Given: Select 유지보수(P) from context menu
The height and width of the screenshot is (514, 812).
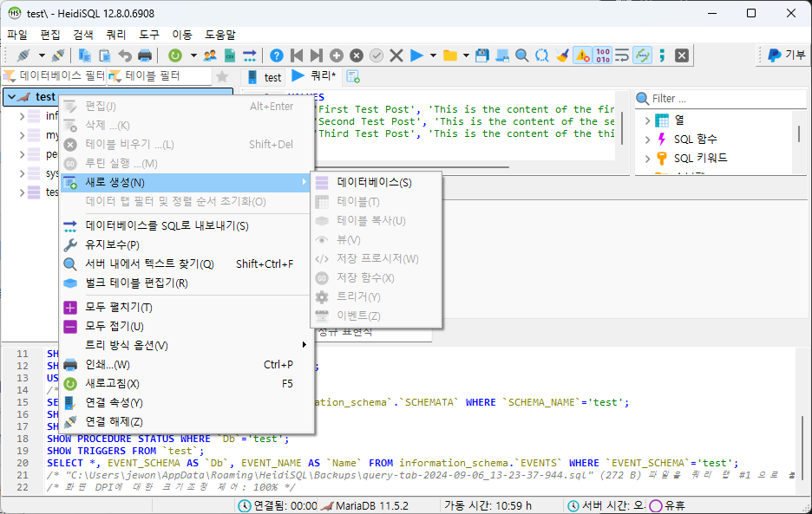Looking at the screenshot, I should (187, 244).
